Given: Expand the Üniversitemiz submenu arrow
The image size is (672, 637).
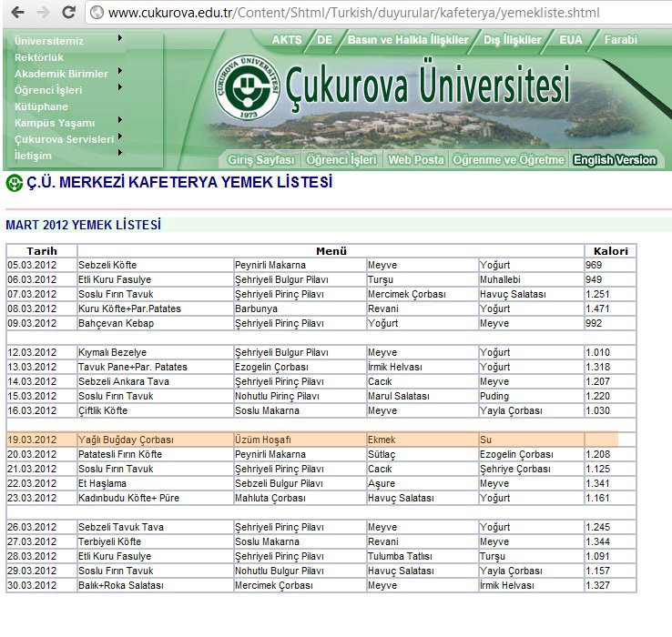Looking at the screenshot, I should (x=120, y=38).
